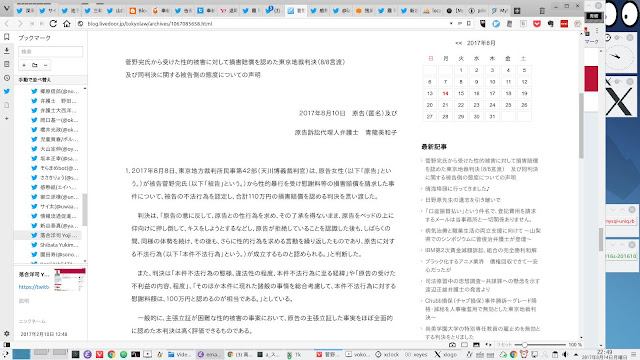Open the Twitter web panel
640x360 pixels.
tap(7, 91)
